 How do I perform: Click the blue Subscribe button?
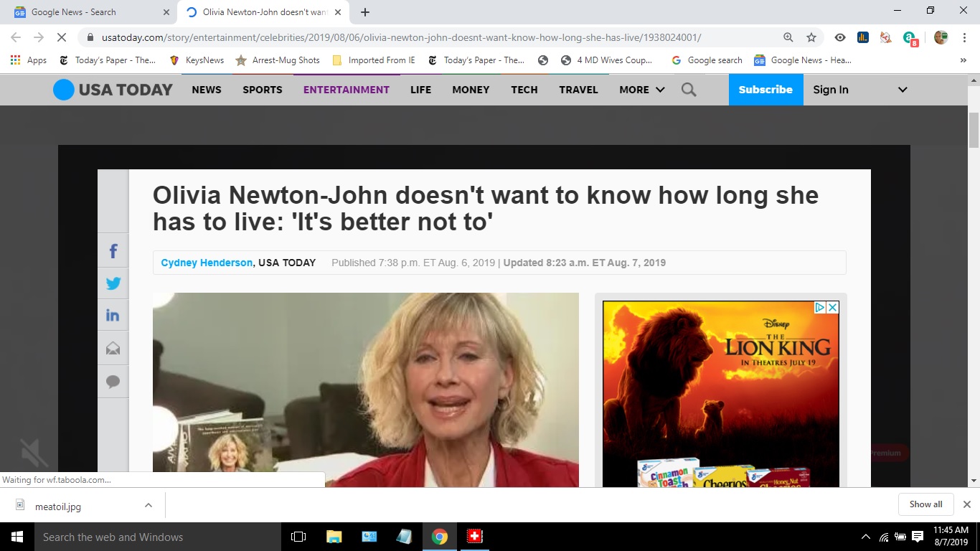pos(766,90)
